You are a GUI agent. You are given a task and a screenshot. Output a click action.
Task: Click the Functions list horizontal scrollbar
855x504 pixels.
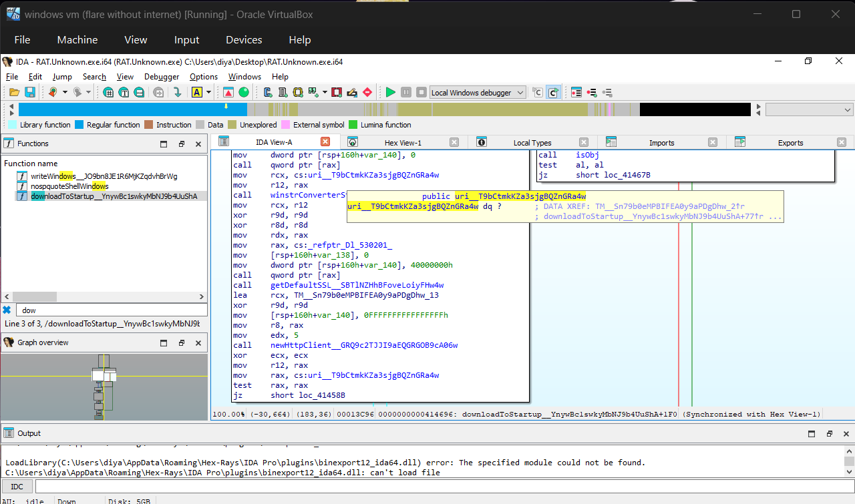(x=104, y=297)
